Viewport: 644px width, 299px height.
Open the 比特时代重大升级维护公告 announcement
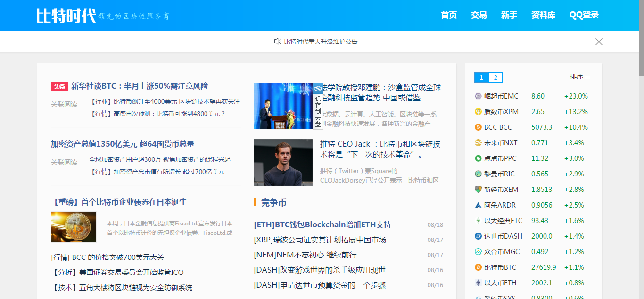tap(321, 42)
